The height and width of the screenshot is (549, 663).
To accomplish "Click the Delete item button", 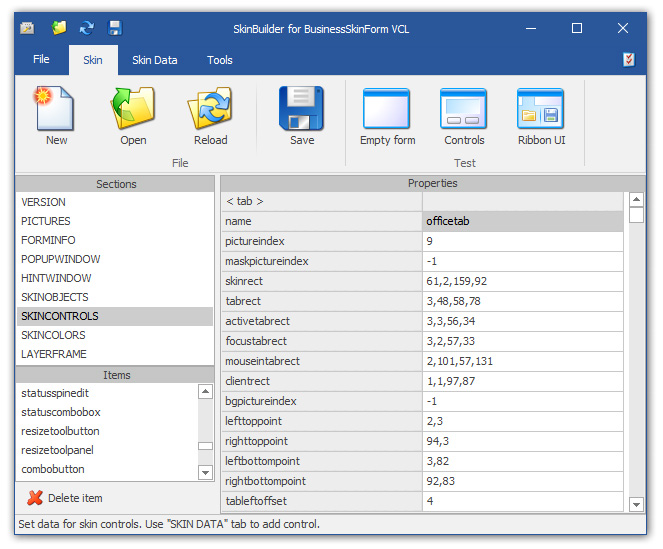I will tap(66, 498).
